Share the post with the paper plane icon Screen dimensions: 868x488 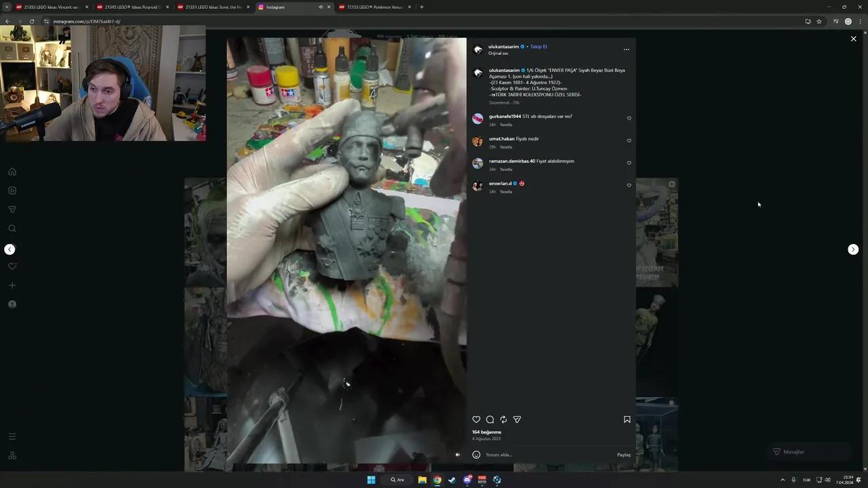tap(517, 420)
